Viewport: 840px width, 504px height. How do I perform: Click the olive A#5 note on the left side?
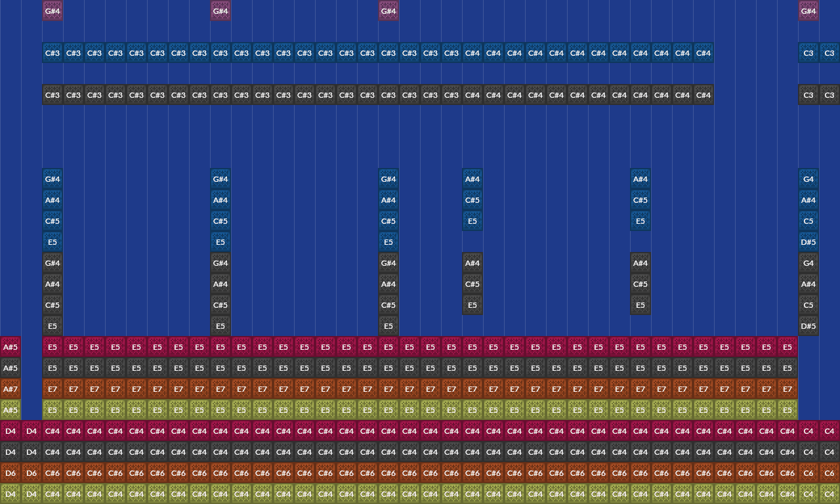pos(10,409)
